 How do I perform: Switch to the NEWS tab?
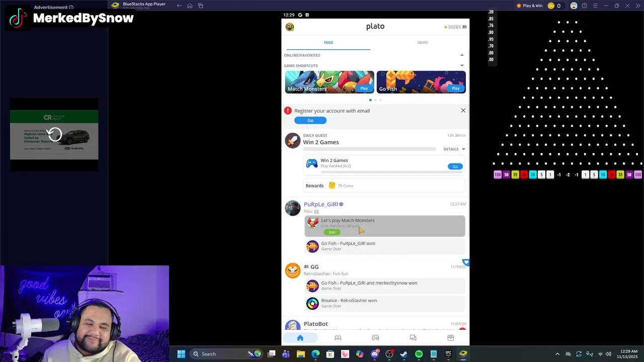pyautogui.click(x=423, y=43)
